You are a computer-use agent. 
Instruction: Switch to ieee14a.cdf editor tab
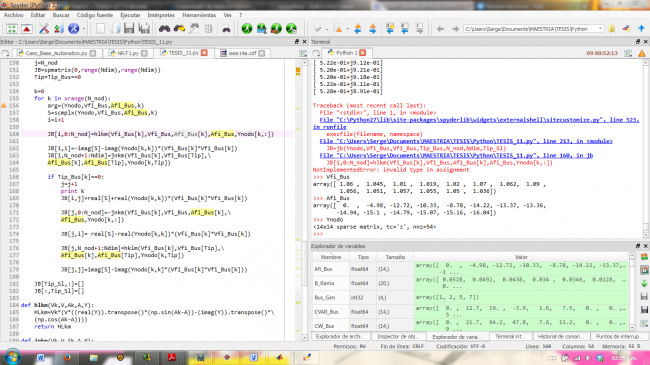243,53
